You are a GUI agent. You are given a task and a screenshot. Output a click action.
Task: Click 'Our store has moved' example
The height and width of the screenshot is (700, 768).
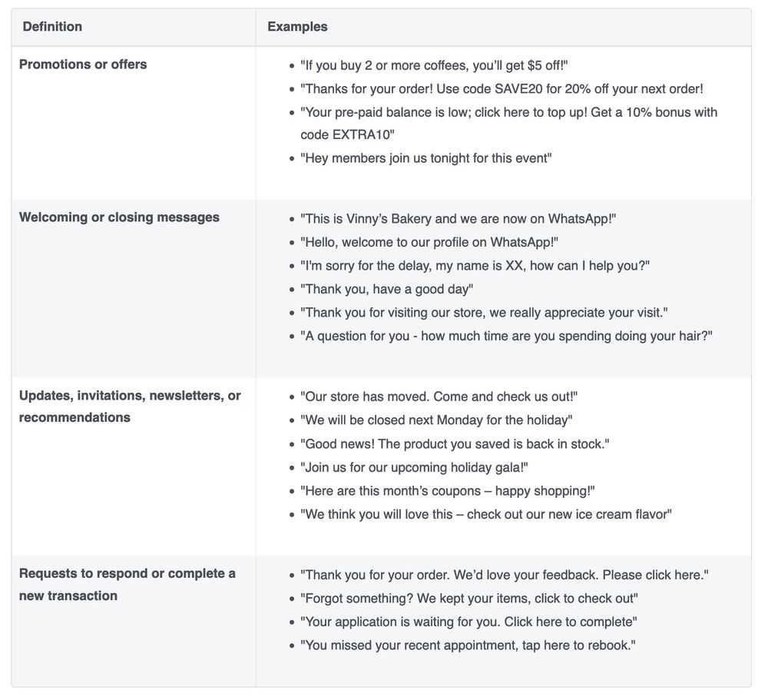(439, 396)
